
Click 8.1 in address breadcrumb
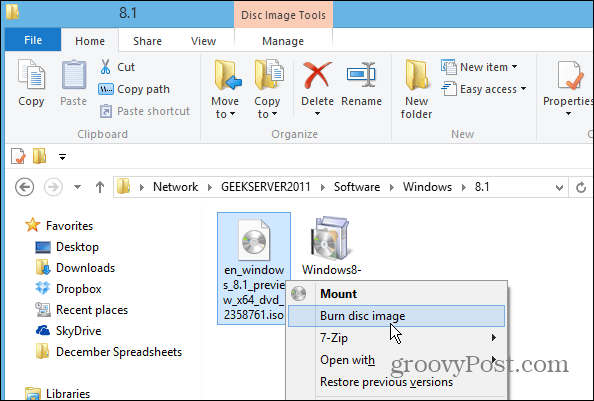click(482, 187)
